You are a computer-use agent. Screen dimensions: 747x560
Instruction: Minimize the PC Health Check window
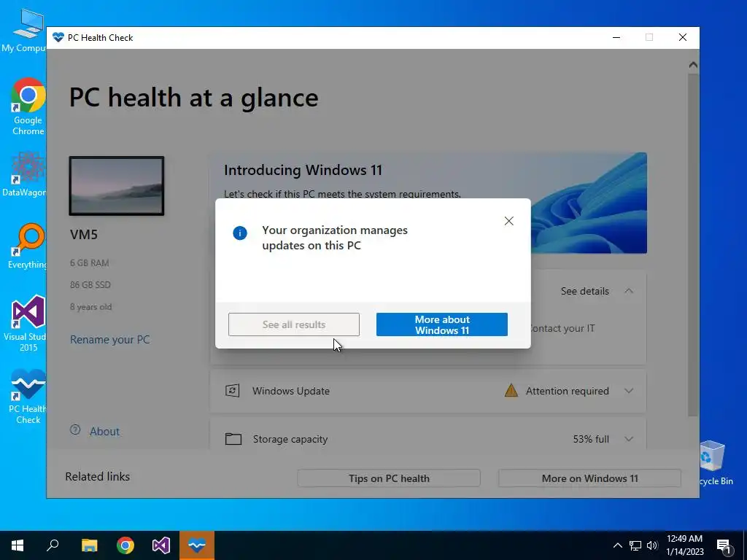pos(616,38)
